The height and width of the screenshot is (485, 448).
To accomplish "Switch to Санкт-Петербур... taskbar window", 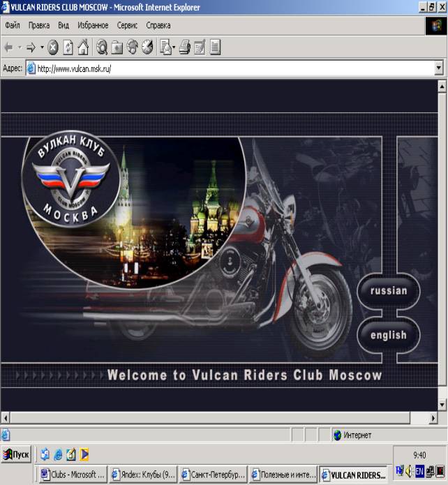I will (x=214, y=475).
